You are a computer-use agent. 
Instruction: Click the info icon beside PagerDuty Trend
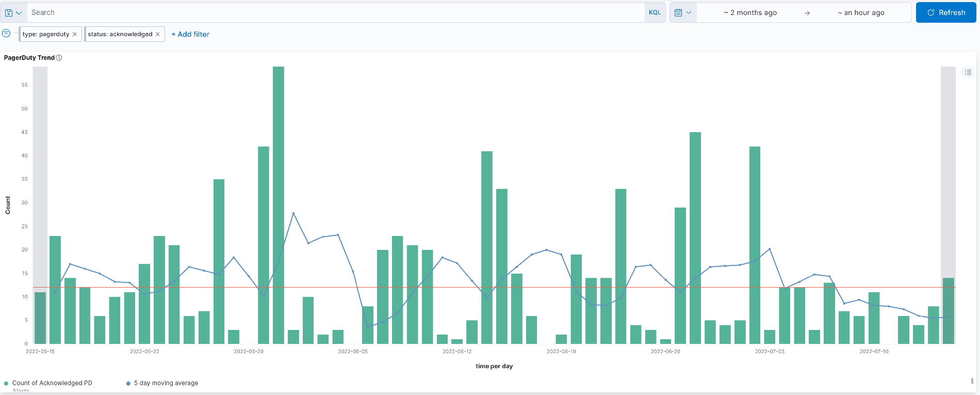(59, 58)
